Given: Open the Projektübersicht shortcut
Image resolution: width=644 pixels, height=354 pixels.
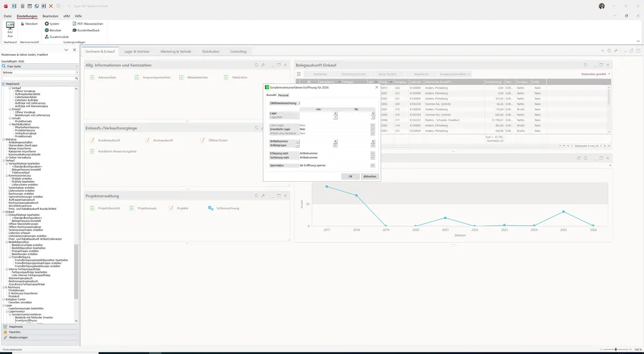Looking at the screenshot, I should click(x=105, y=208).
